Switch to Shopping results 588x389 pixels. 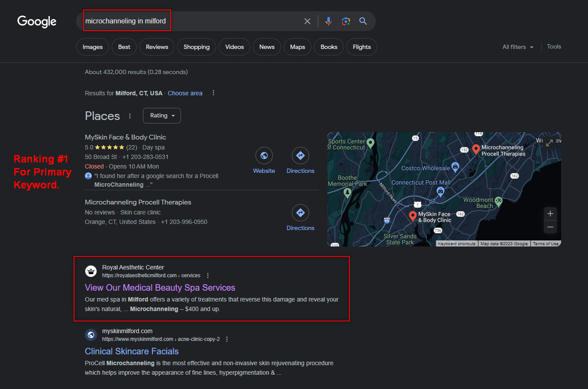tap(197, 47)
